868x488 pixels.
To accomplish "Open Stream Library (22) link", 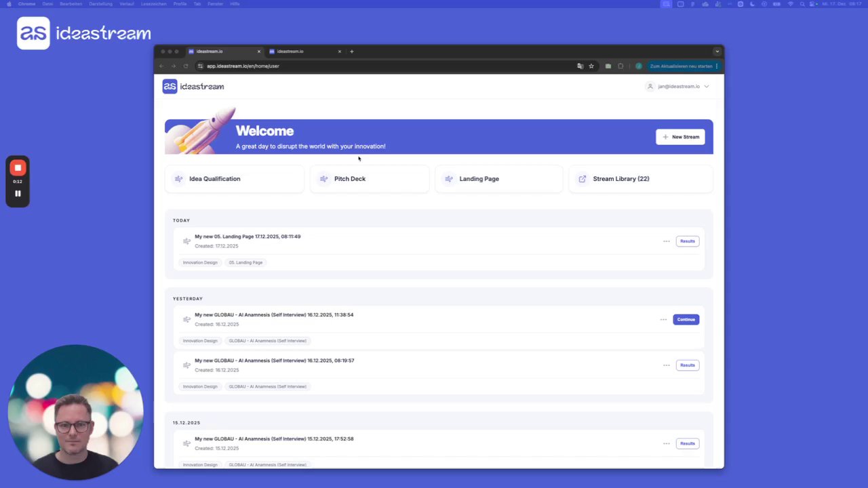I will (641, 179).
